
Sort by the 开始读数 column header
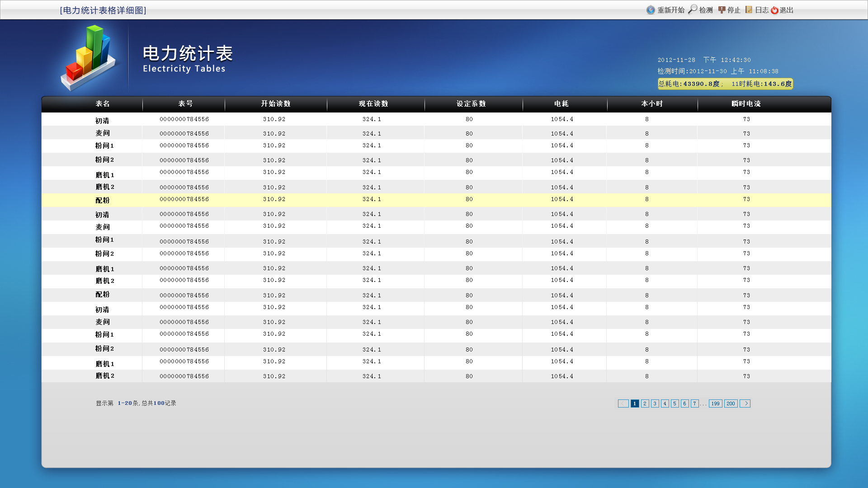click(x=276, y=104)
